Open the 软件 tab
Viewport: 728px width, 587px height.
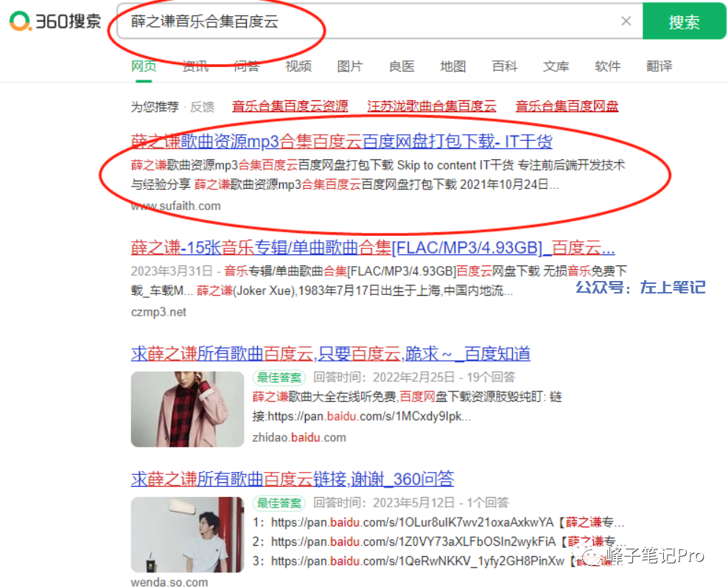coord(607,66)
